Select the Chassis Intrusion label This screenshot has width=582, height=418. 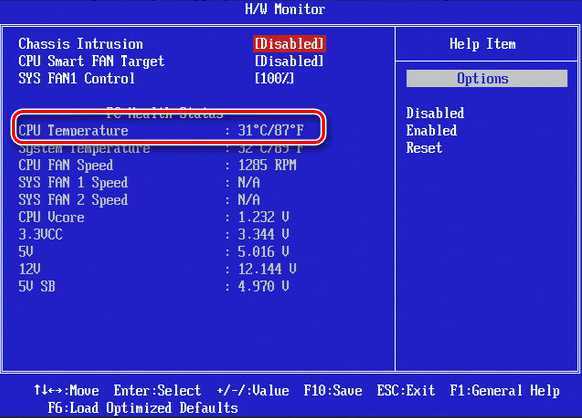pyautogui.click(x=81, y=44)
